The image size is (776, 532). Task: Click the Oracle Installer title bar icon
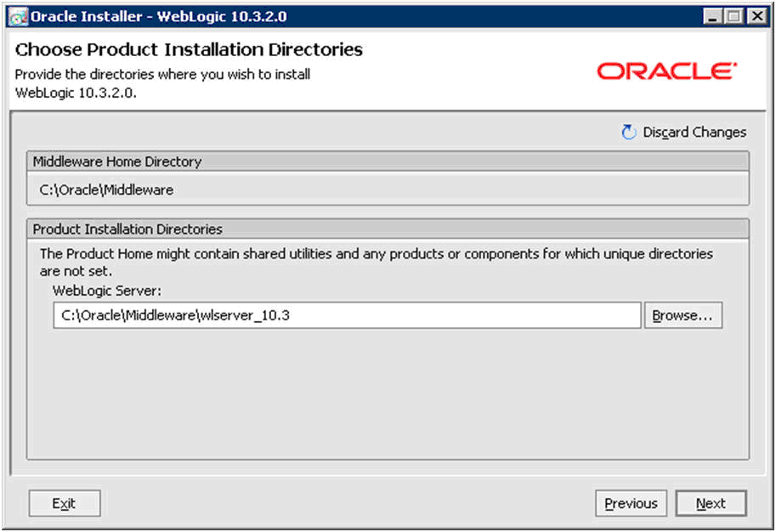pyautogui.click(x=19, y=17)
